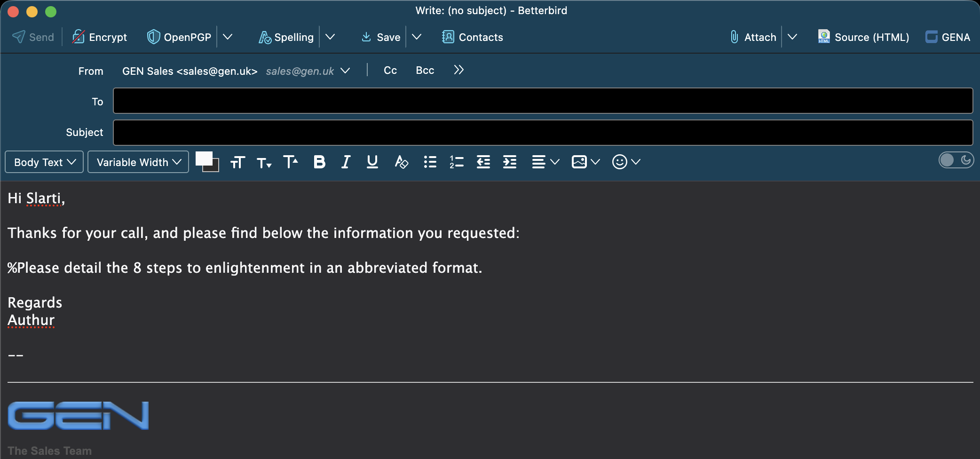Decrease font size with smaller T
980x459 pixels.
pyautogui.click(x=264, y=162)
